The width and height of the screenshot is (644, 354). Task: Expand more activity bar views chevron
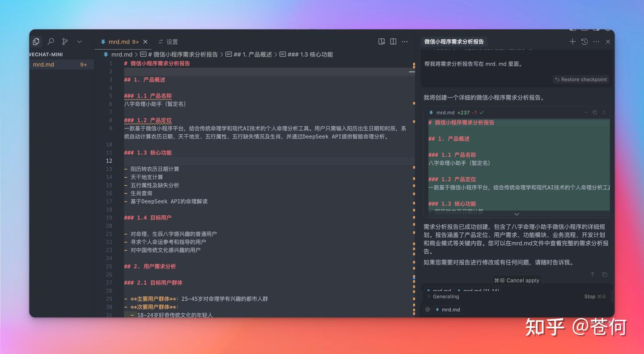79,42
